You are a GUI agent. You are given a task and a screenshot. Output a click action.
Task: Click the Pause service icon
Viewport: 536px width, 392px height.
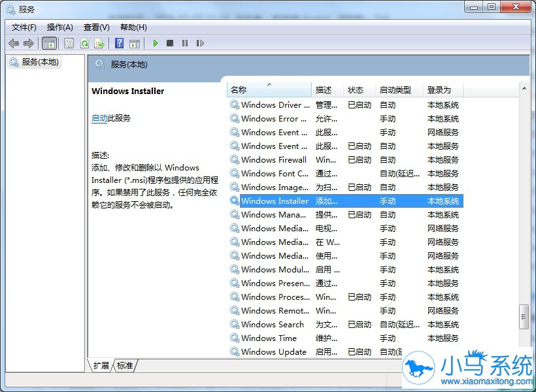[185, 43]
